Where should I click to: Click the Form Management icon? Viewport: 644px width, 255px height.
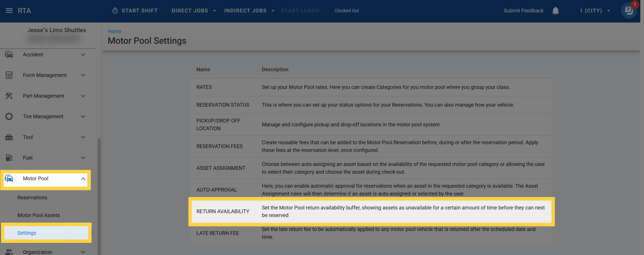9,75
